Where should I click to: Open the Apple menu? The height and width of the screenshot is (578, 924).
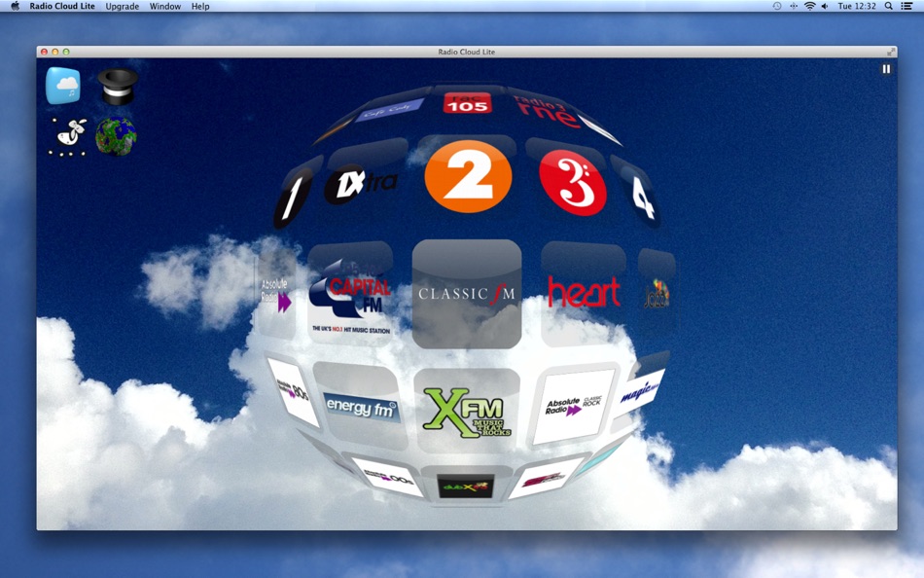(15, 6)
